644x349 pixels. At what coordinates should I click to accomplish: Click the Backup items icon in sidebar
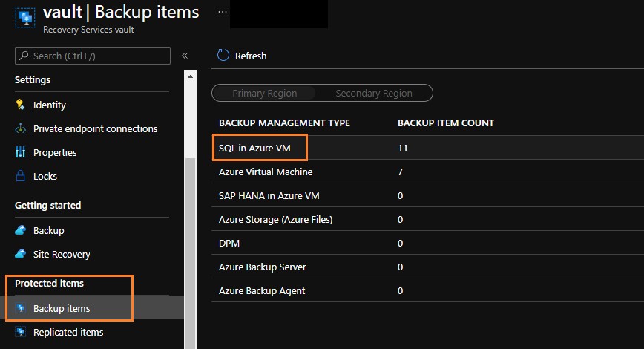point(21,308)
